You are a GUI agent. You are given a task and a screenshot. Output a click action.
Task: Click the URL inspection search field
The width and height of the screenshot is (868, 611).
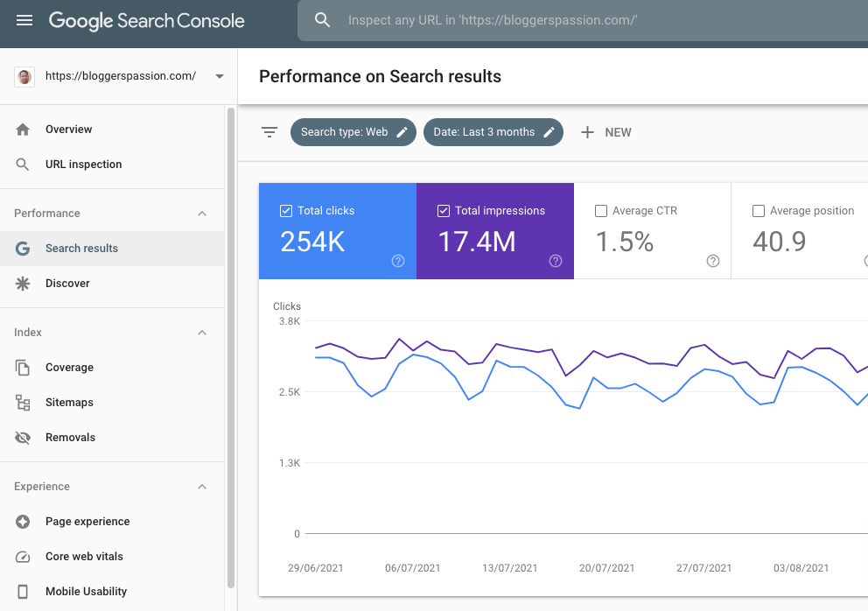583,20
